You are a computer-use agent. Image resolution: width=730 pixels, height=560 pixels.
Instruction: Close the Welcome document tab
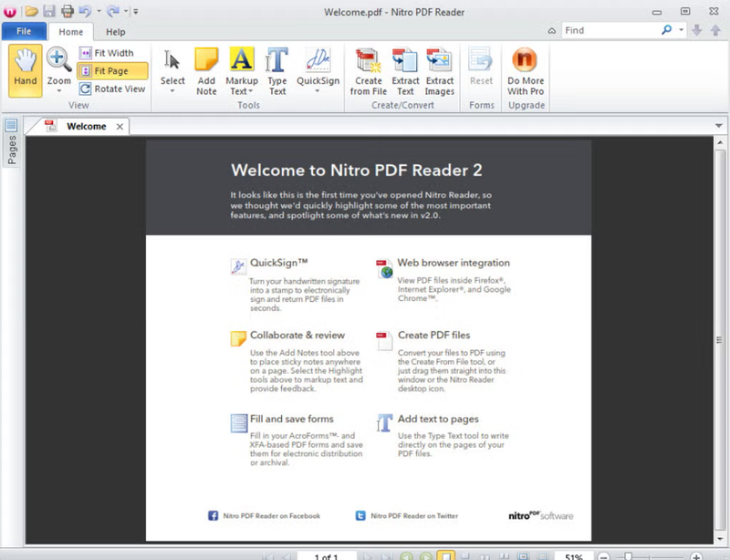(x=120, y=127)
